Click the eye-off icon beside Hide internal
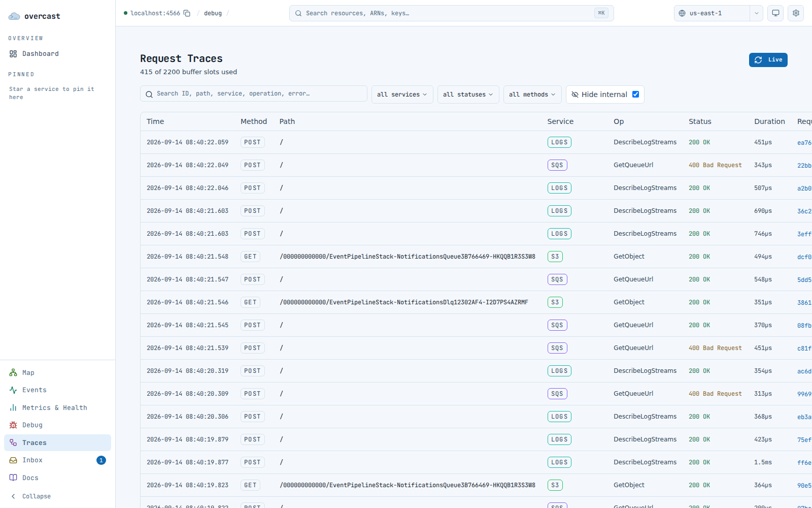This screenshot has width=812, height=508. 575,94
